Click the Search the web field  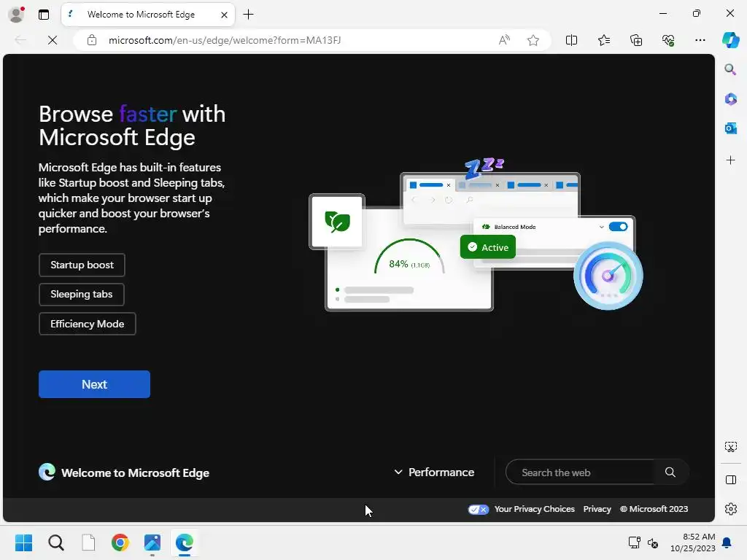click(x=581, y=472)
